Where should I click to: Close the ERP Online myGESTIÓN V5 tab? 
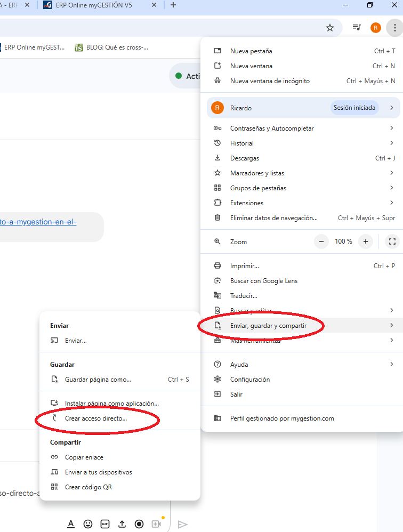(154, 5)
